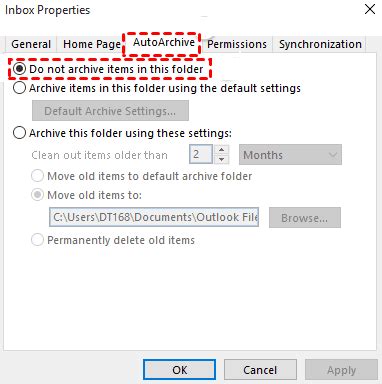Expand the Months dropdown
The width and height of the screenshot is (382, 384).
tap(290, 155)
